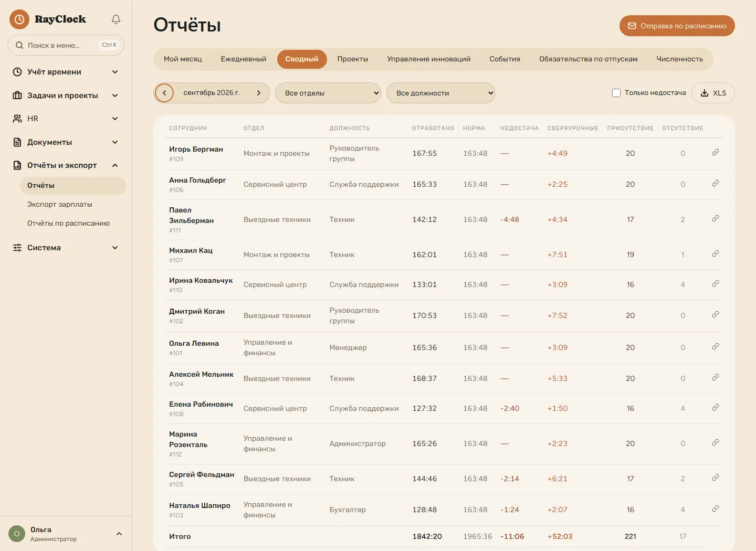Open the Все отделы dropdown
This screenshot has width=756, height=551.
pos(328,93)
